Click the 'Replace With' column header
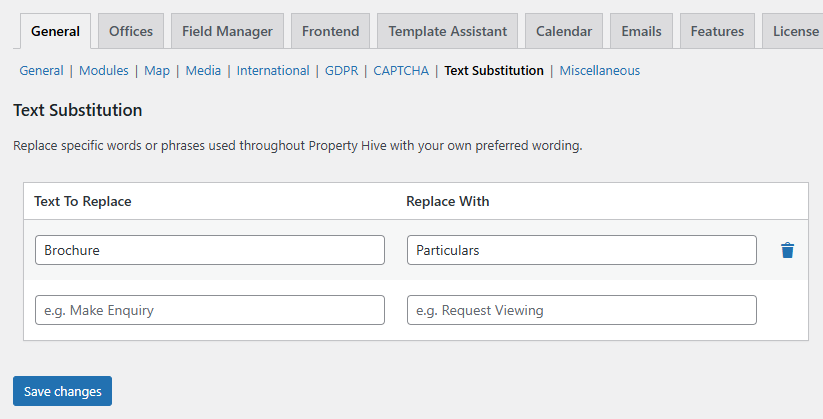This screenshot has width=823, height=419. click(448, 201)
